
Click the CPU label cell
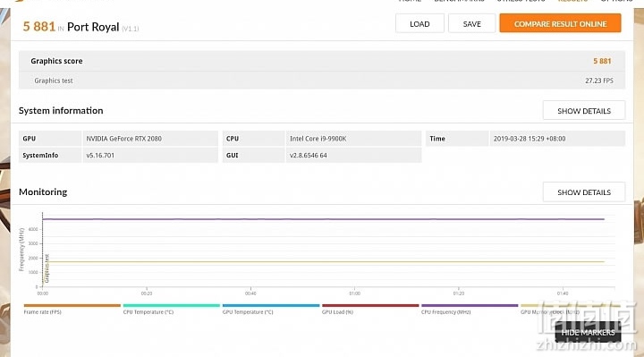(253, 139)
